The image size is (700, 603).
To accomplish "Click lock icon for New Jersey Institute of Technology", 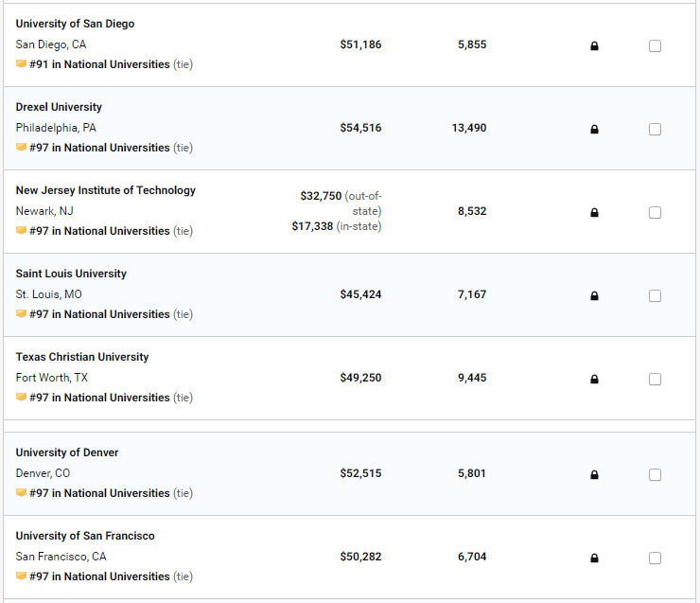I will (594, 213).
